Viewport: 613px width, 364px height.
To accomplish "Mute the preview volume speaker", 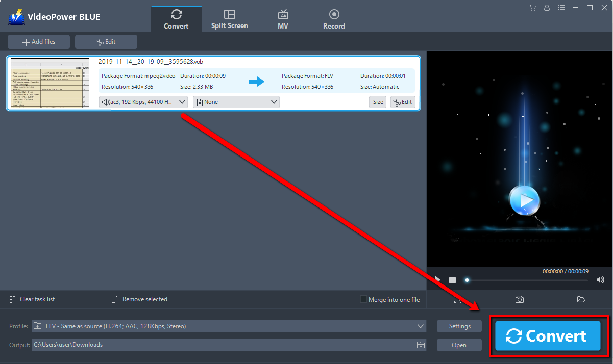I will [600, 280].
